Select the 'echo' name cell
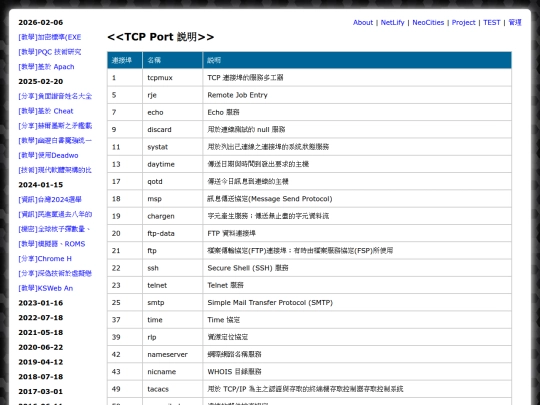The image size is (540, 405). pyautogui.click(x=172, y=112)
